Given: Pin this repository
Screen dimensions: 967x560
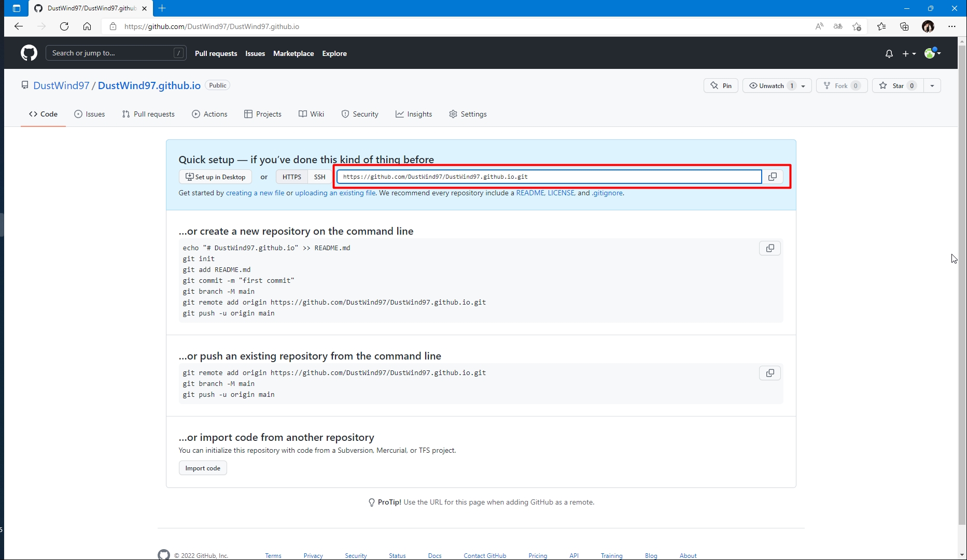Looking at the screenshot, I should click(721, 85).
